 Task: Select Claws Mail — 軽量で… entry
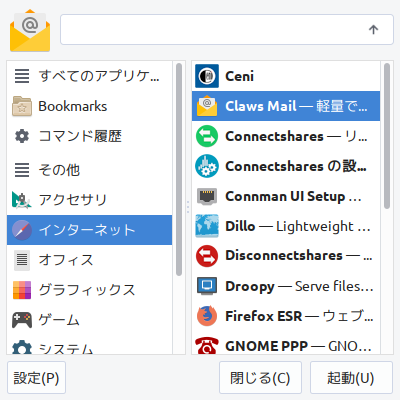coord(286,106)
